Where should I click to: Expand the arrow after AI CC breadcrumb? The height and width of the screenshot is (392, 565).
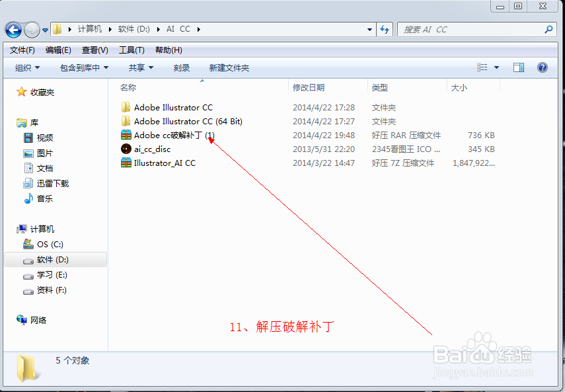click(x=198, y=30)
